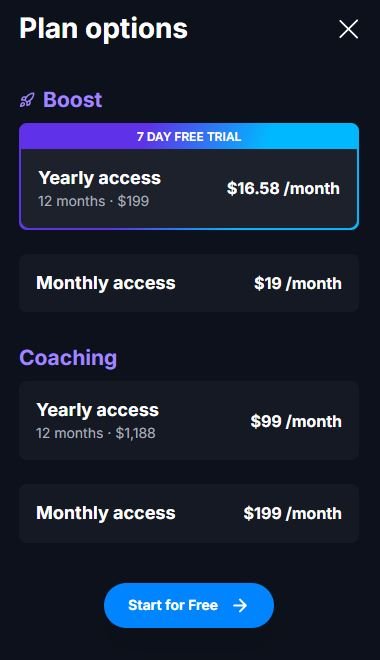
Task: Select Boost Yearly access plan
Action: click(189, 189)
